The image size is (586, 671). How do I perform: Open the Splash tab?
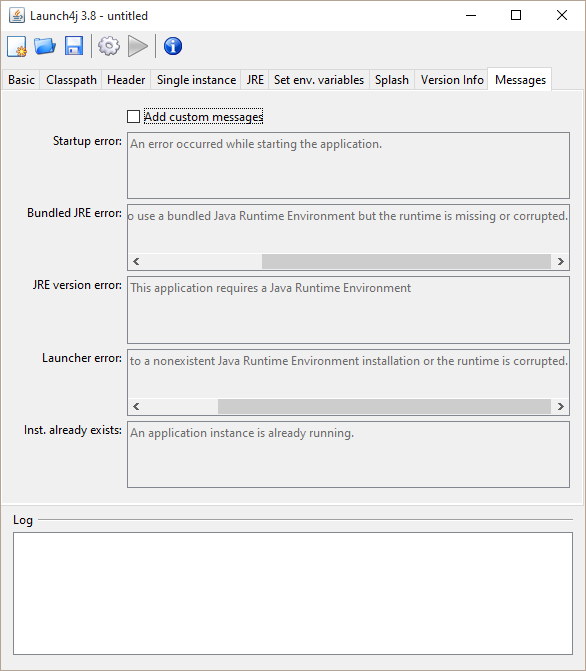392,80
